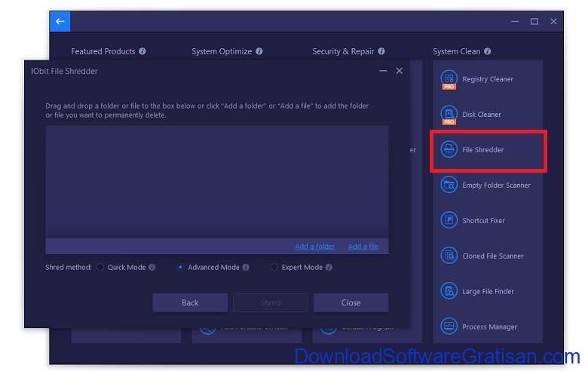
Task: Show Expert Mode info tooltip icon
Action: (x=329, y=267)
